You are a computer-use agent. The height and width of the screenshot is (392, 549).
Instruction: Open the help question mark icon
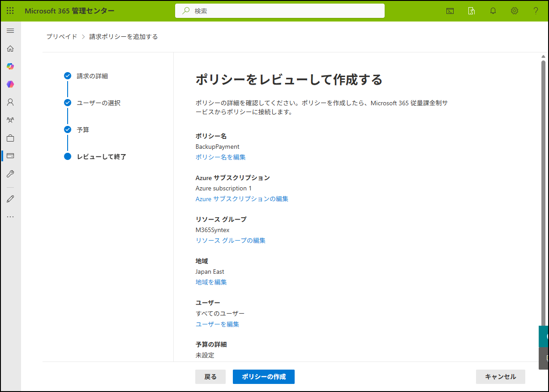(536, 11)
